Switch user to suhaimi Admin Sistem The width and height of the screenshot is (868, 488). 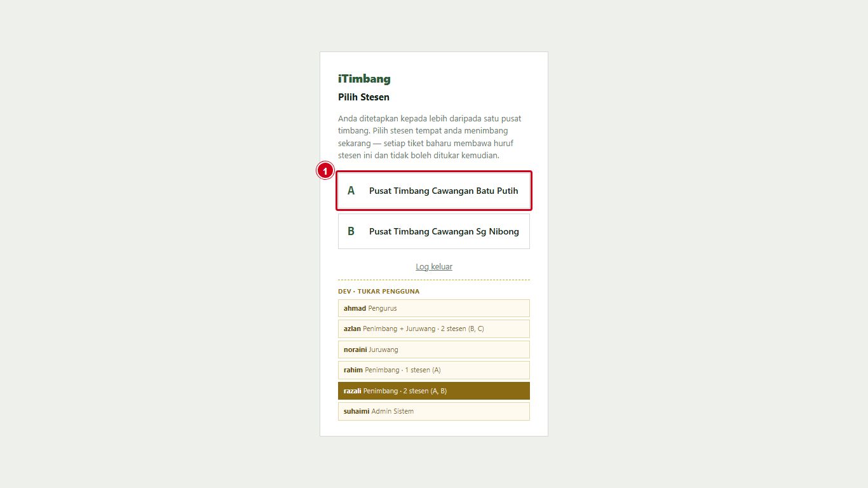tap(434, 411)
